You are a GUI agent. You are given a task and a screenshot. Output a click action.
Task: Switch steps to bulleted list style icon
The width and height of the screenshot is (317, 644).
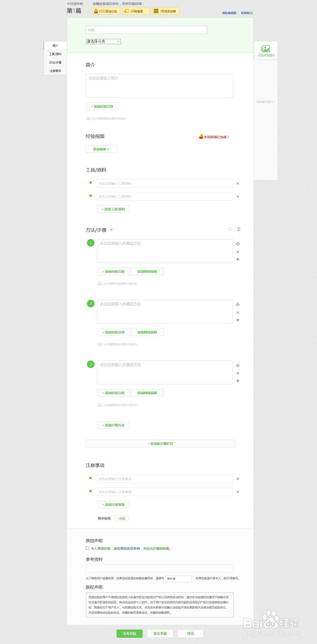pyautogui.click(x=239, y=229)
